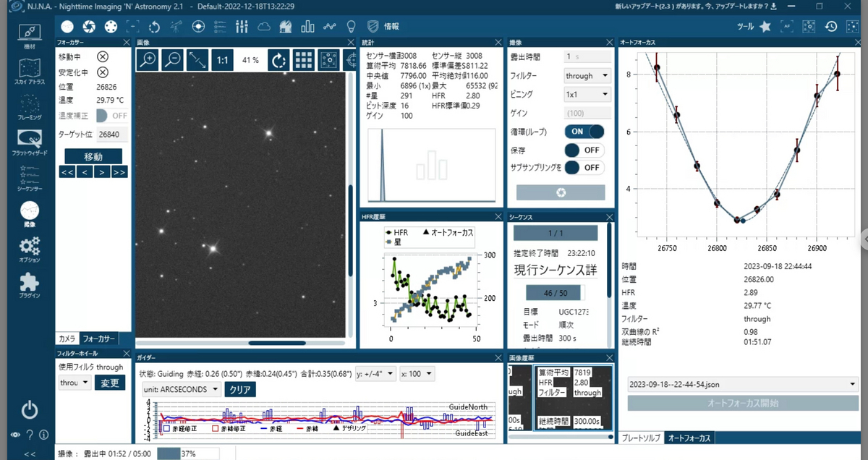The width and height of the screenshot is (868, 460).
Task: Toggle the star detection grid icon
Action: tap(303, 60)
